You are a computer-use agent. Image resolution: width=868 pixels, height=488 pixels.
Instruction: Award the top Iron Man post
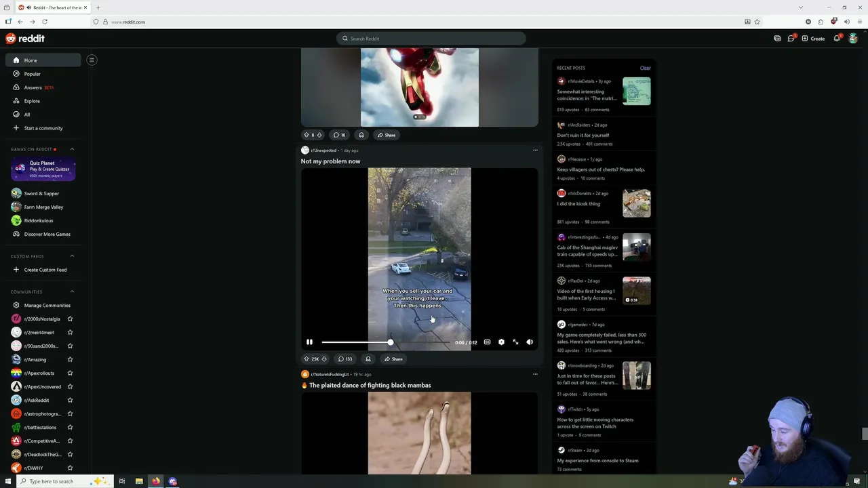pyautogui.click(x=361, y=135)
